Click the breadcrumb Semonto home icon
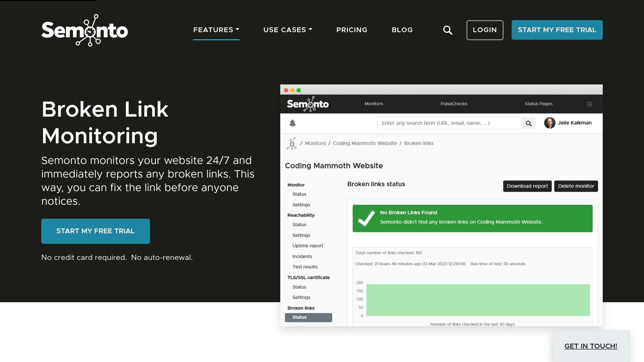The image size is (644, 362). click(291, 143)
